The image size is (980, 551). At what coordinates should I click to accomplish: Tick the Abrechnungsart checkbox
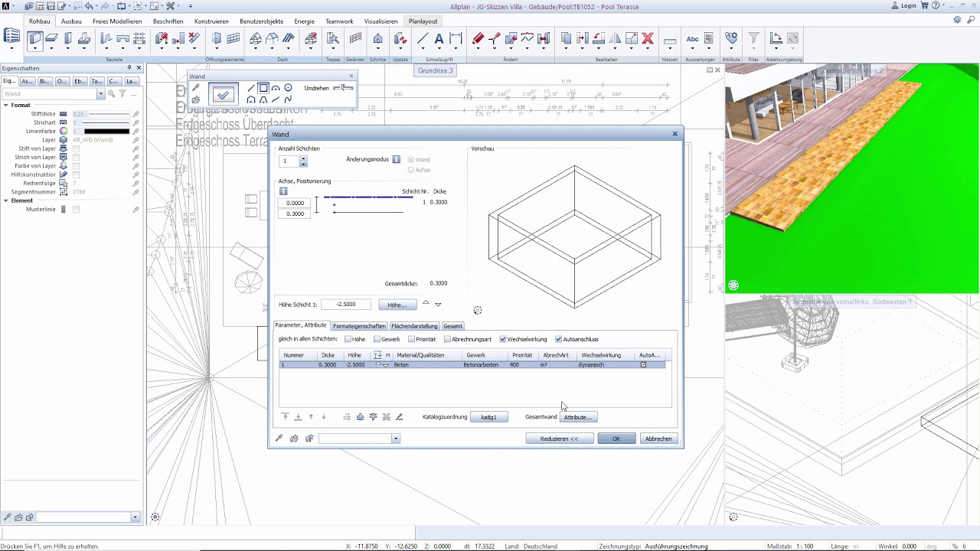[x=448, y=339]
